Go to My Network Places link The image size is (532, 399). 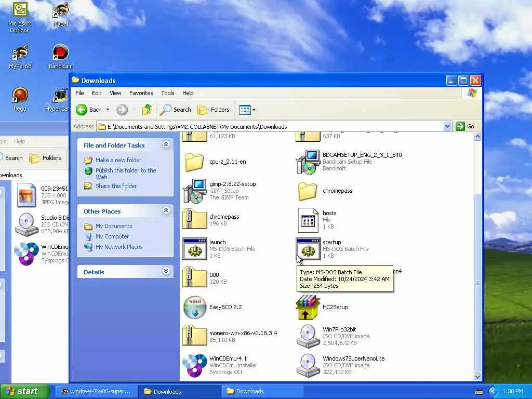(119, 247)
